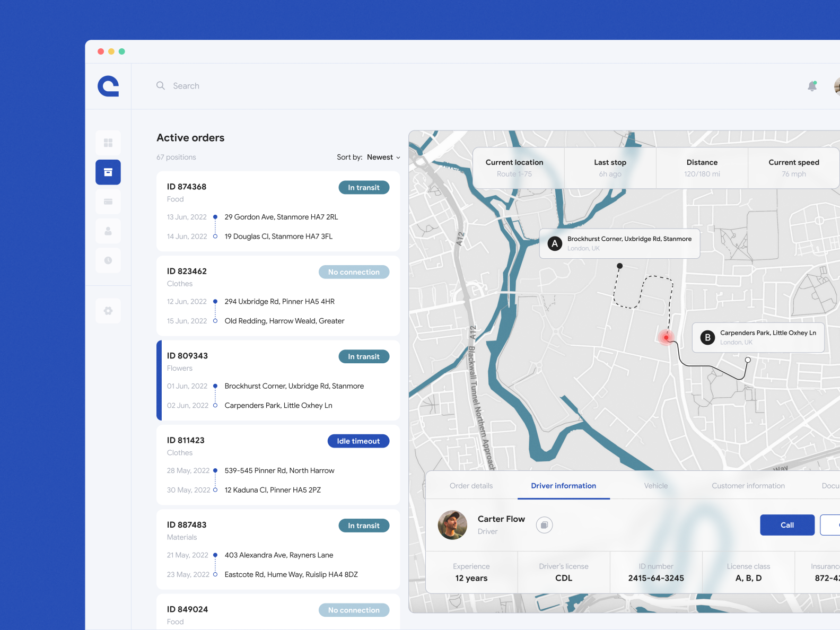Click address 12 Kaduna Cl, Pinner HA5 2PZ
The image size is (840, 630).
point(273,490)
